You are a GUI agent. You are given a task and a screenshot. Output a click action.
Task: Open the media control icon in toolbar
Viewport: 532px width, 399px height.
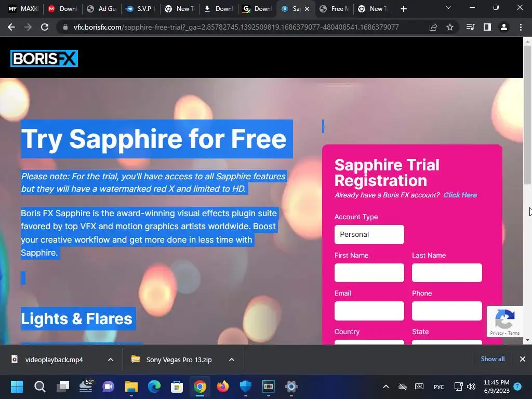point(470,27)
